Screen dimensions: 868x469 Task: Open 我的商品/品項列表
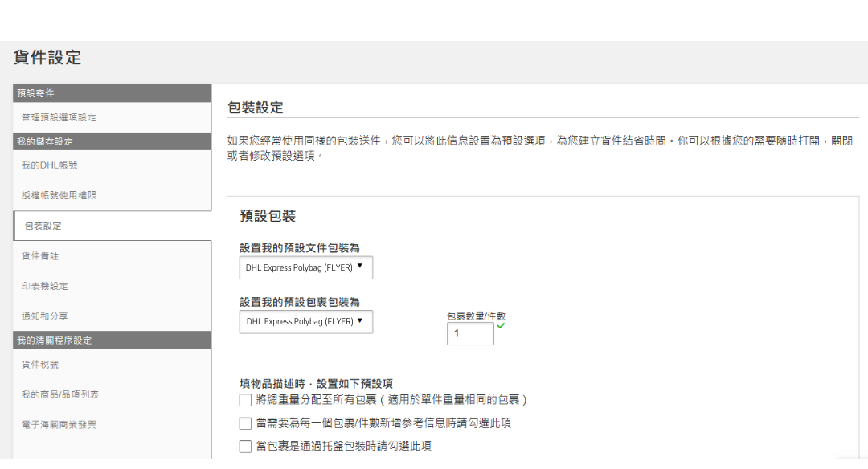coord(60,394)
